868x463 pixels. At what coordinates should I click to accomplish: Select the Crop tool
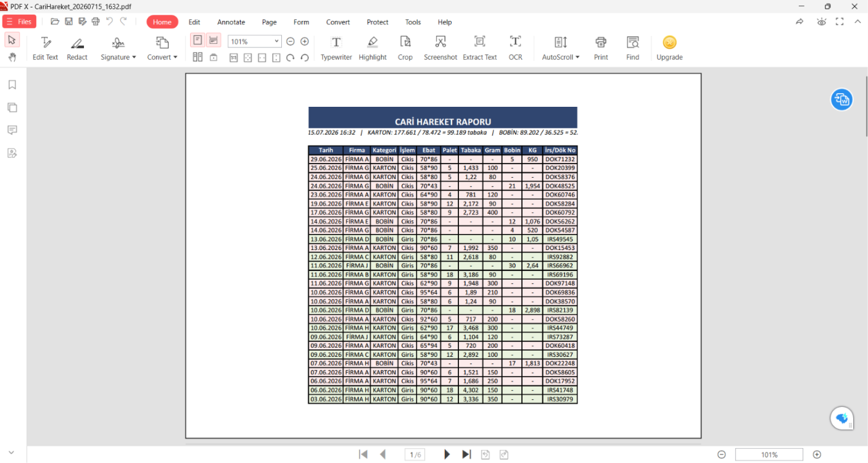point(405,49)
